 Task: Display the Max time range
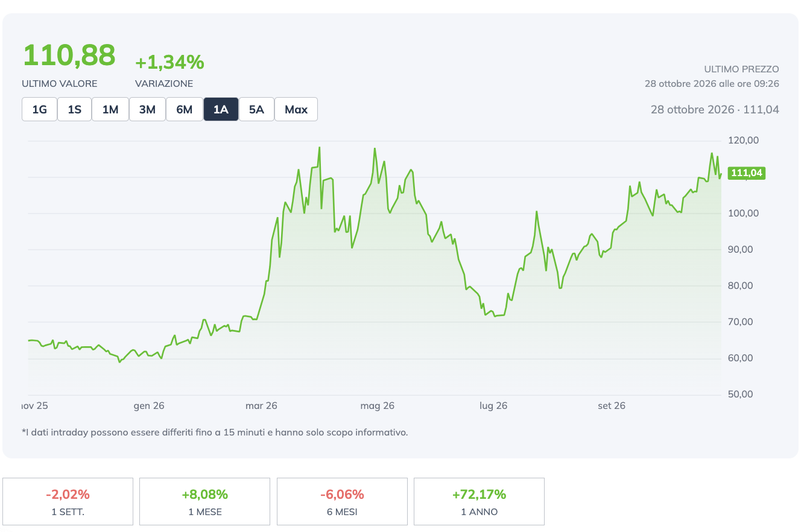tap(296, 109)
